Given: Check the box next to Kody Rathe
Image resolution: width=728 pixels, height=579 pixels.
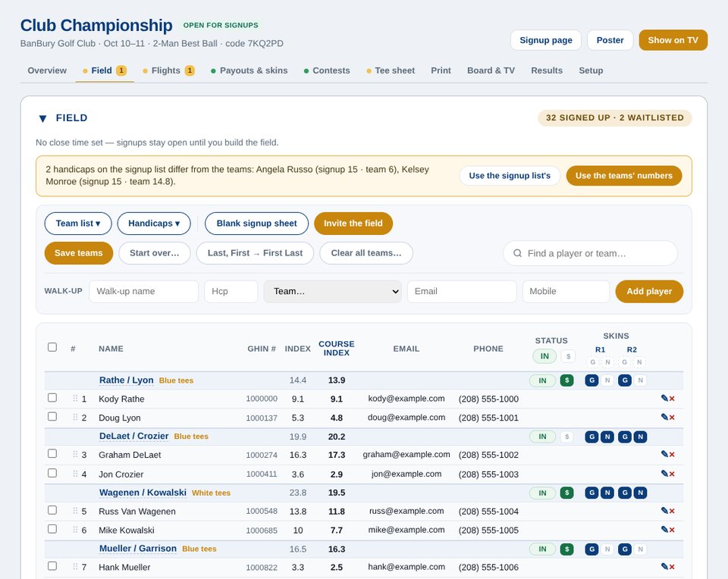Looking at the screenshot, I should tap(52, 398).
